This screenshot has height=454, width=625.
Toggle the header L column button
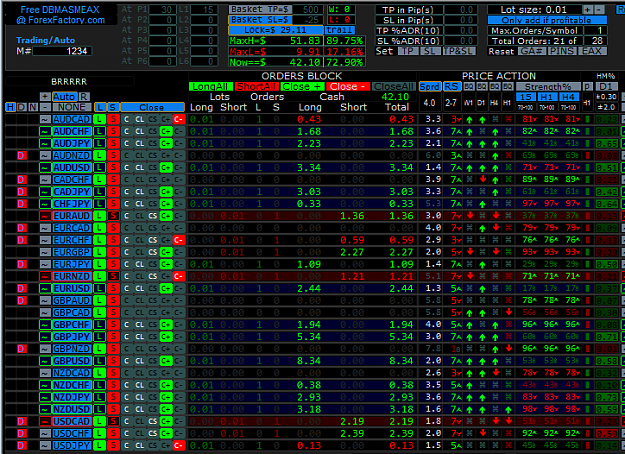pyautogui.click(x=100, y=107)
